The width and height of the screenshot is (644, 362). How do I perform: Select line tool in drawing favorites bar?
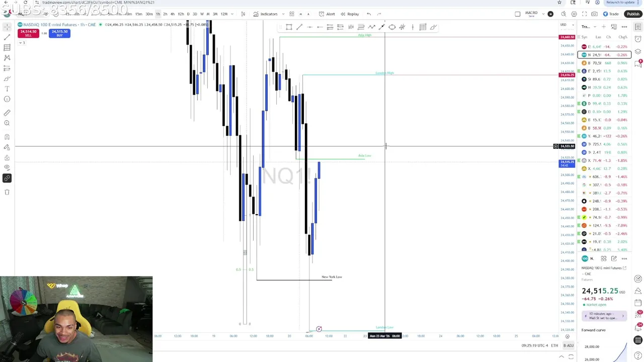click(x=299, y=27)
